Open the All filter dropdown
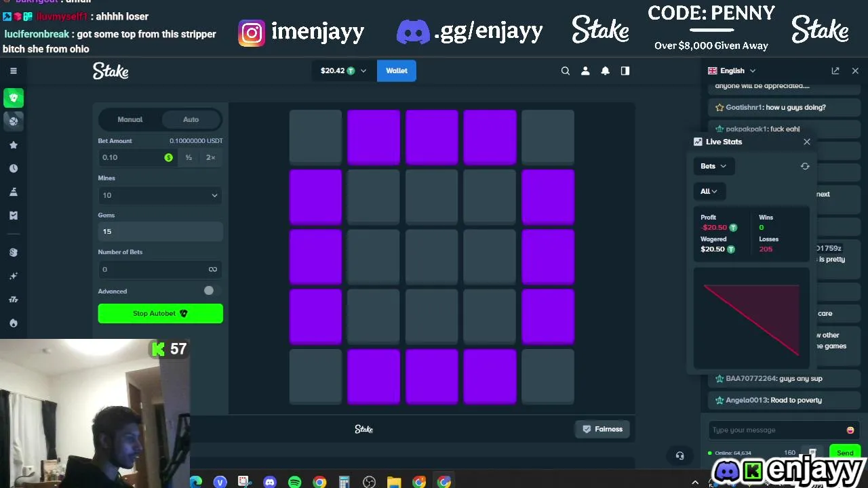 pos(709,191)
